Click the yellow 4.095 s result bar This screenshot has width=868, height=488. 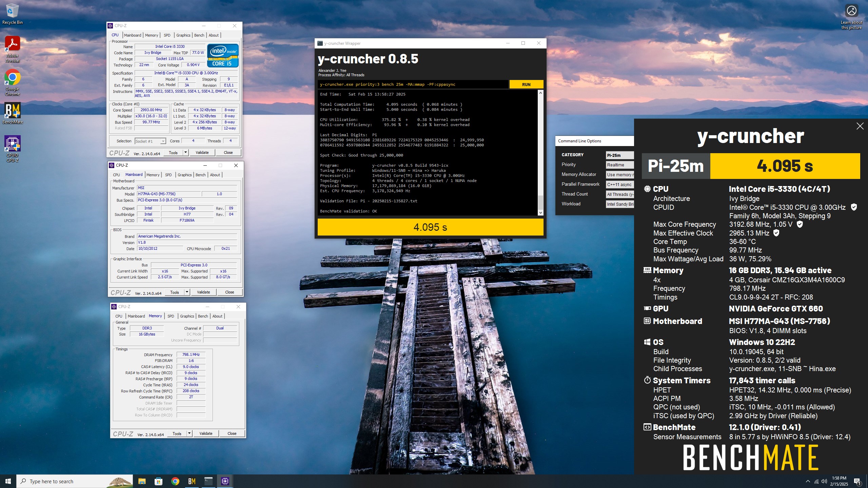click(430, 227)
